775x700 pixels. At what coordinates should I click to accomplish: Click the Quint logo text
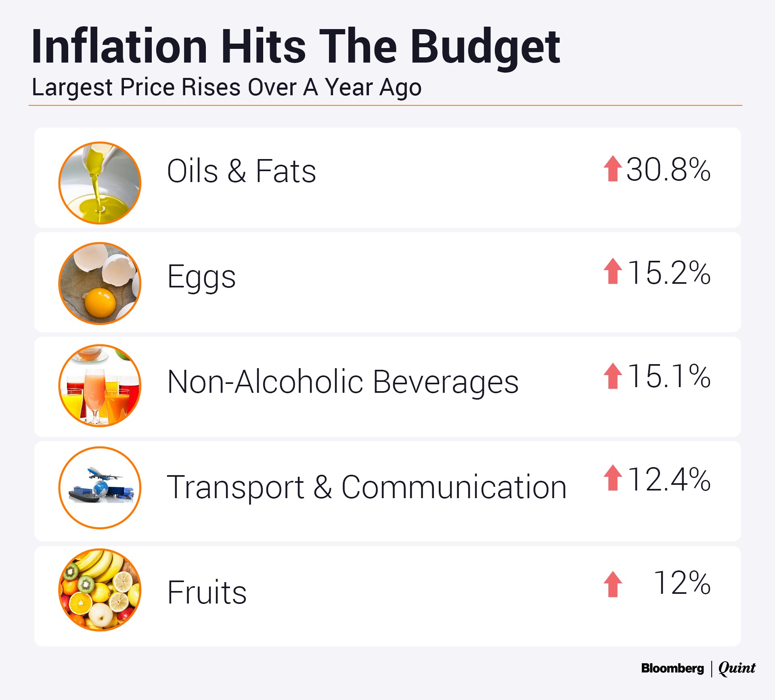tap(737, 668)
